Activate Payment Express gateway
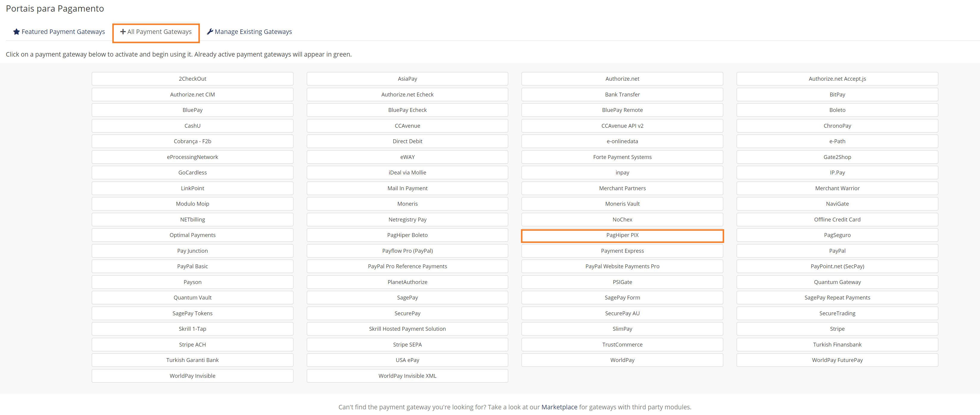980x415 pixels. pos(622,251)
